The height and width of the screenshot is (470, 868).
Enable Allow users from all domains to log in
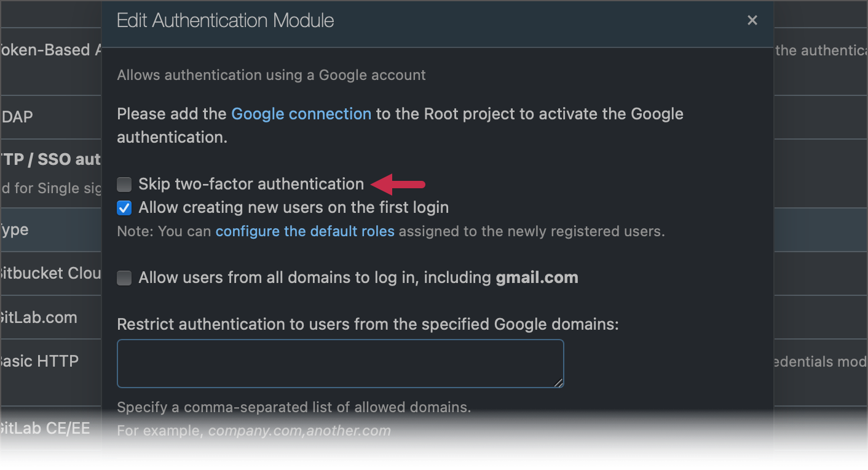pyautogui.click(x=124, y=278)
